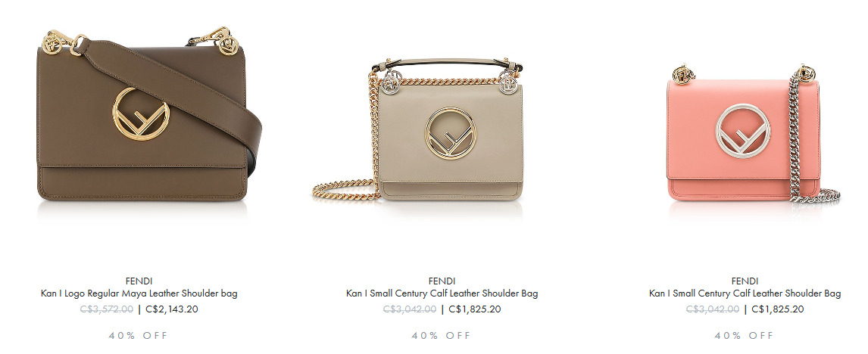Click the F logo clasp on beige bag
This screenshot has height=354, width=868.
pos(451,133)
